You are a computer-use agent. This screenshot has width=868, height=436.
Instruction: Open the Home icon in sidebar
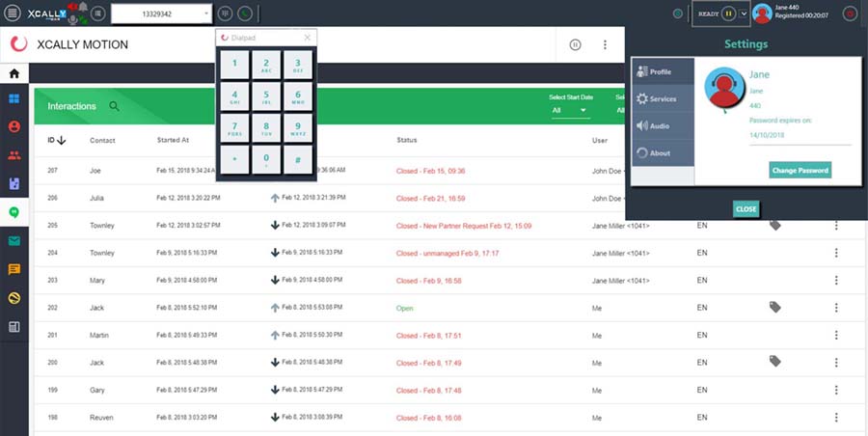(14, 73)
